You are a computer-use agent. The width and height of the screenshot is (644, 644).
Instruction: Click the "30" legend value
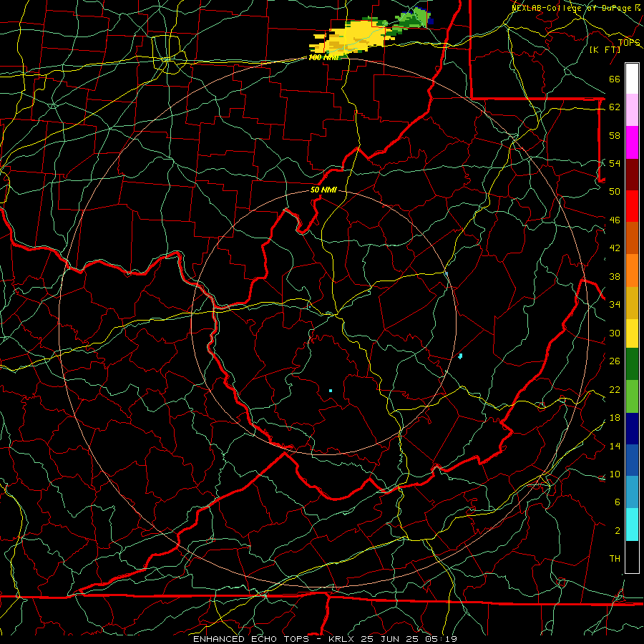(615, 333)
